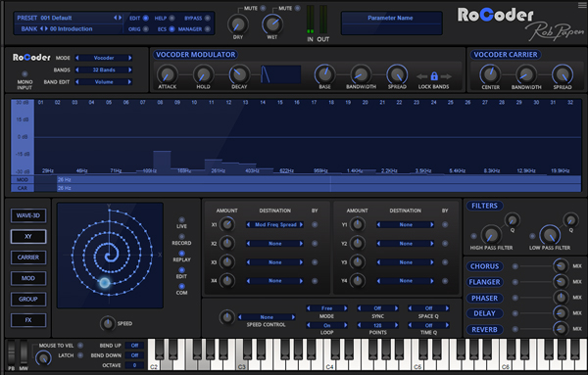This screenshot has width=588, height=375.
Task: Click the envelope shape display in Vocoder Modulator
Action: coord(281,74)
